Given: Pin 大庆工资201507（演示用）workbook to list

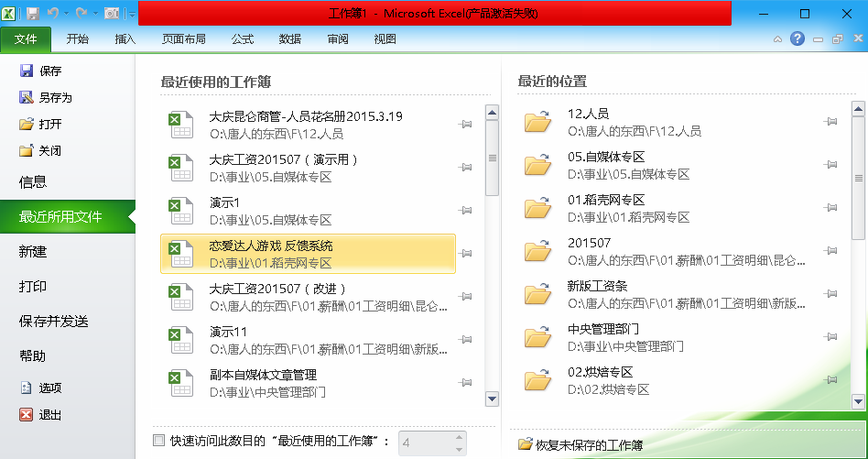Looking at the screenshot, I should (465, 168).
